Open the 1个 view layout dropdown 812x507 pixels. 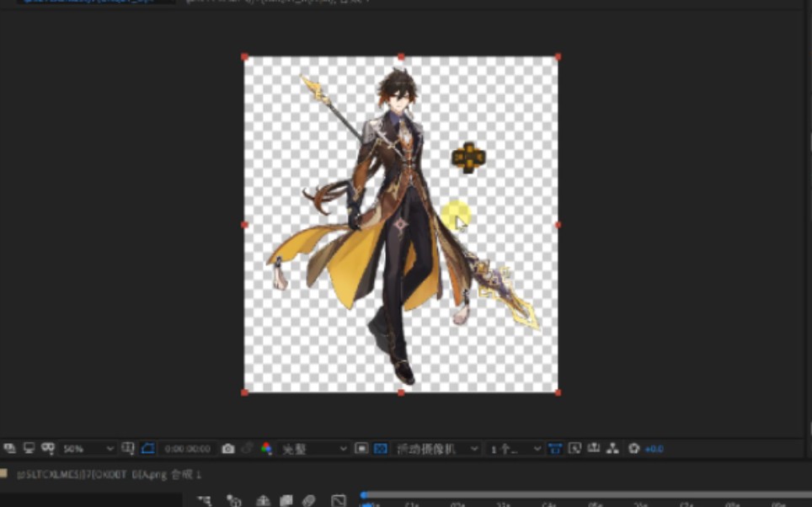[515, 449]
